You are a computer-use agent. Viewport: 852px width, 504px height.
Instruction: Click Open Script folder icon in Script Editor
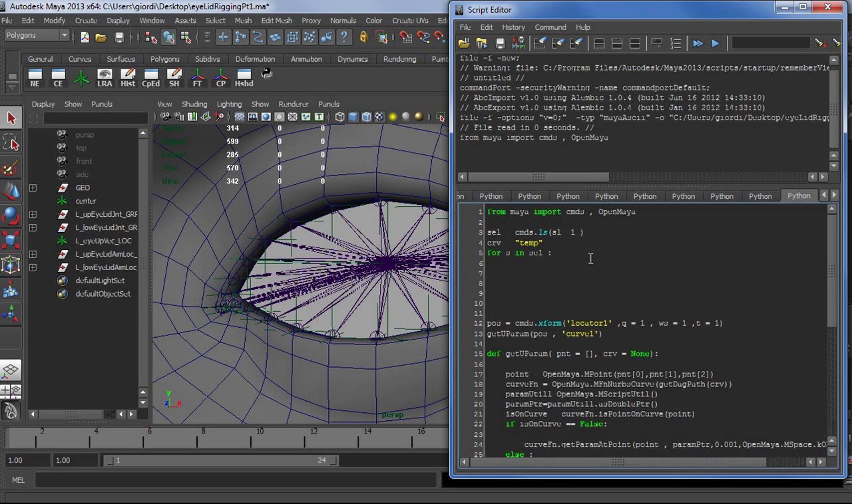[x=464, y=44]
